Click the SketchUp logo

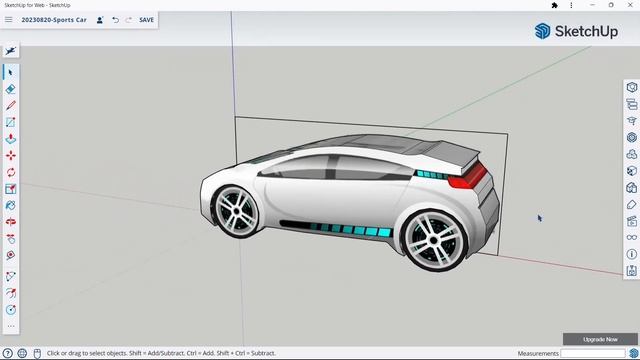coord(576,31)
